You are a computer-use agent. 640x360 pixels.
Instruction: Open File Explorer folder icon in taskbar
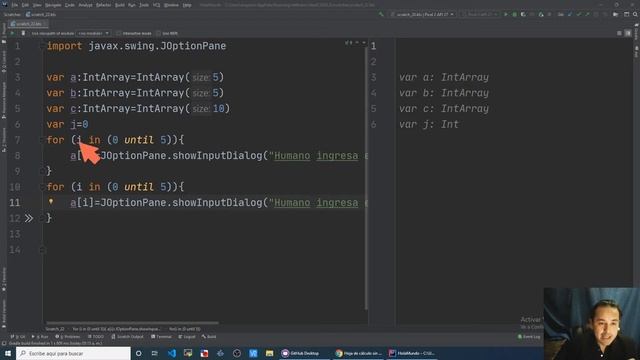coord(269,353)
